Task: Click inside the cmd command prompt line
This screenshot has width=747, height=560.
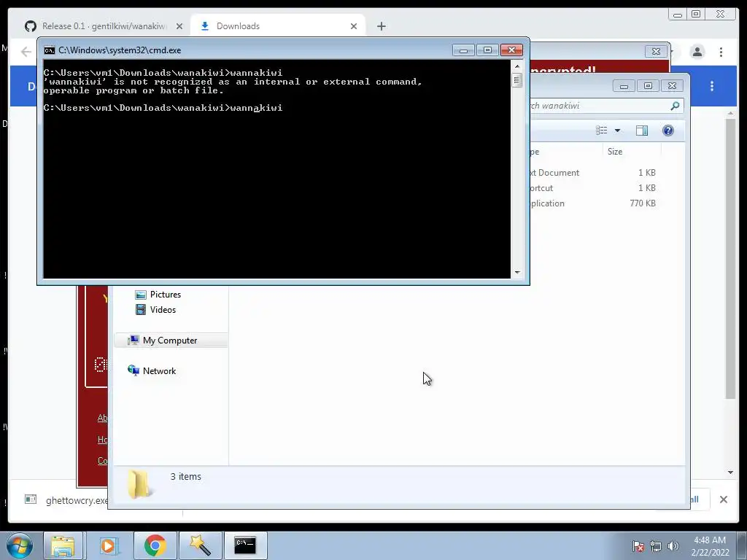Action: (x=163, y=108)
